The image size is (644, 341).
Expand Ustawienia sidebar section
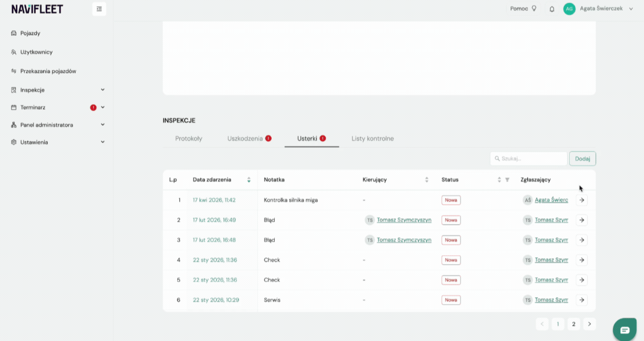point(58,142)
